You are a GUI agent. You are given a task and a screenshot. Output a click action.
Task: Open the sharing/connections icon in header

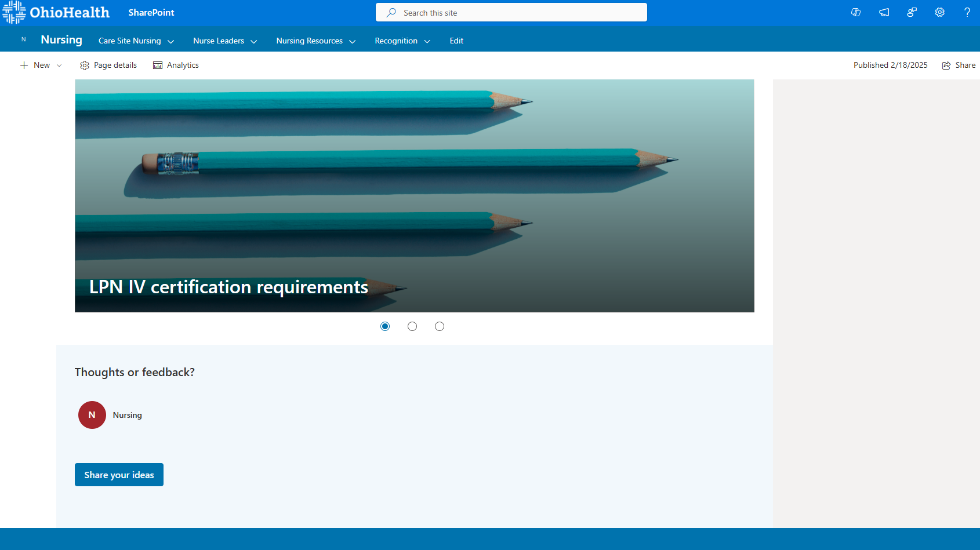[912, 12]
